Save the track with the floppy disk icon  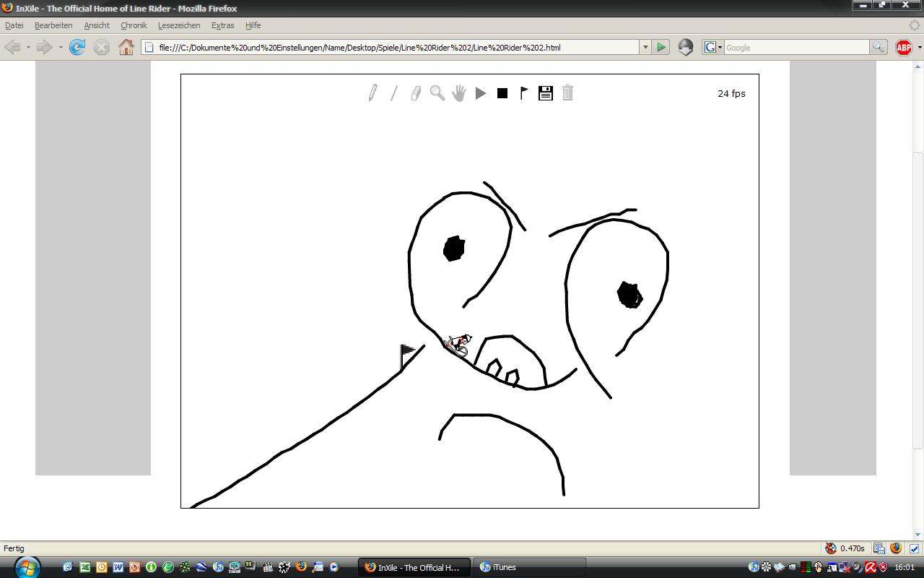click(546, 93)
